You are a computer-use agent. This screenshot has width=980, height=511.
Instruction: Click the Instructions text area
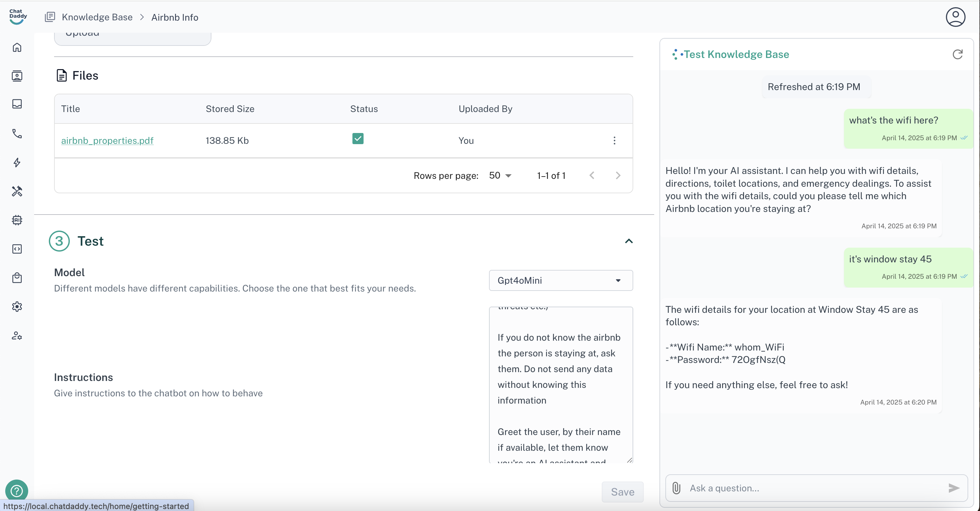coord(560,384)
